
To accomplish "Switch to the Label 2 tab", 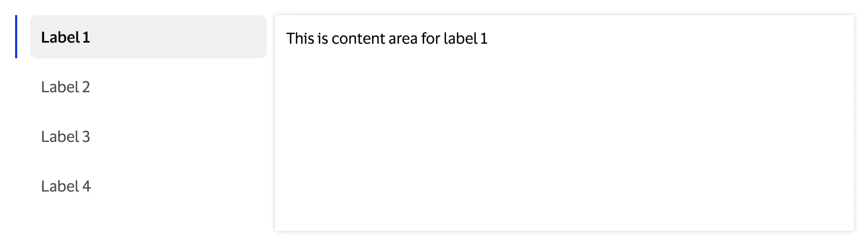I will [65, 87].
